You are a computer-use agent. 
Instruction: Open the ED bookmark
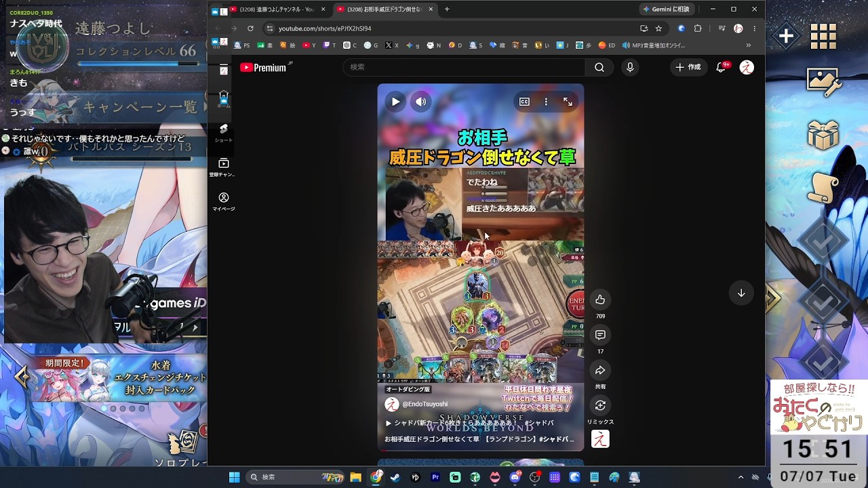coord(607,45)
